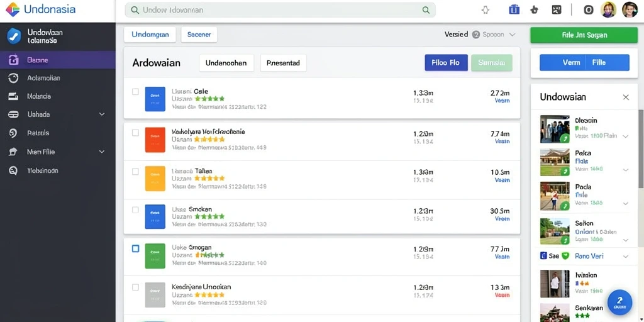Click the orange color tile in second row
The image size is (644, 322).
(x=155, y=140)
